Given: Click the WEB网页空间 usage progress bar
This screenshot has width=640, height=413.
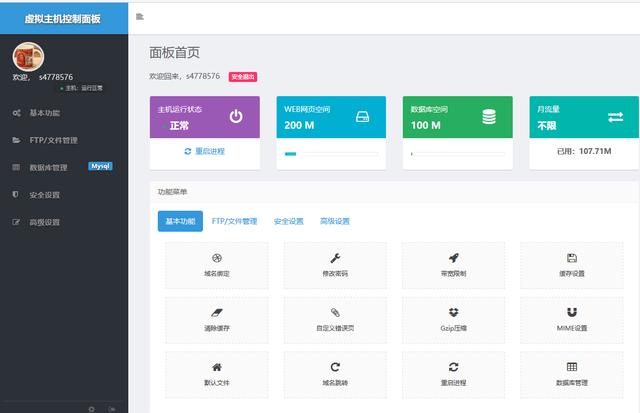Looking at the screenshot, I should click(331, 154).
